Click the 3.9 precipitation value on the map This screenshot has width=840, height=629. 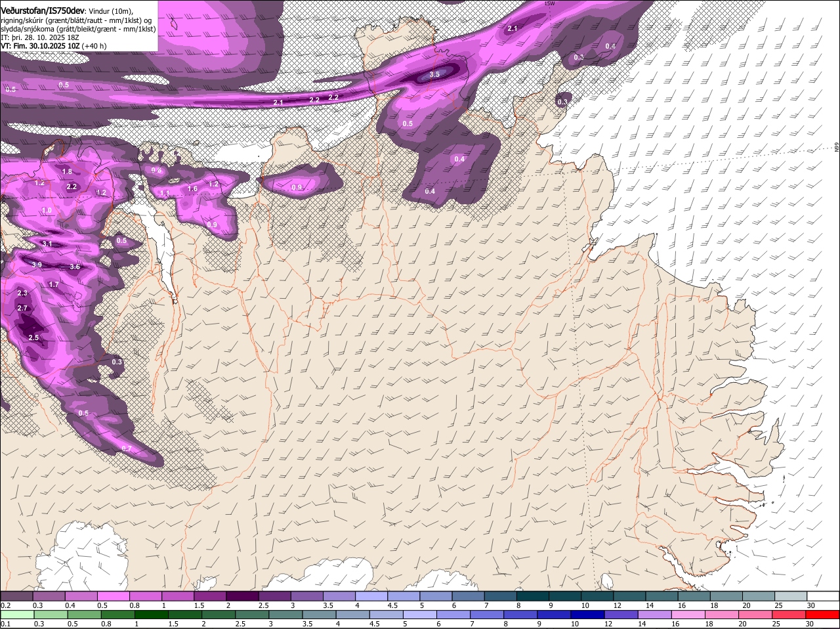click(37, 265)
